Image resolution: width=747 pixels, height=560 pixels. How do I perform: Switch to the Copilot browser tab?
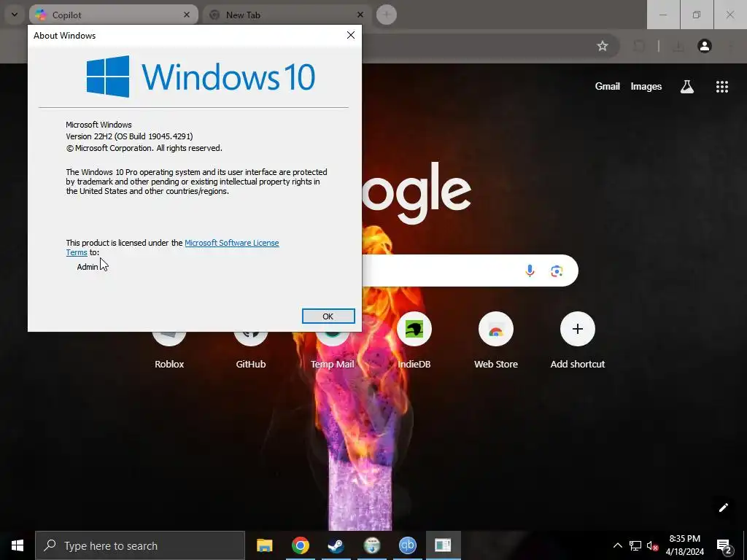(113, 15)
